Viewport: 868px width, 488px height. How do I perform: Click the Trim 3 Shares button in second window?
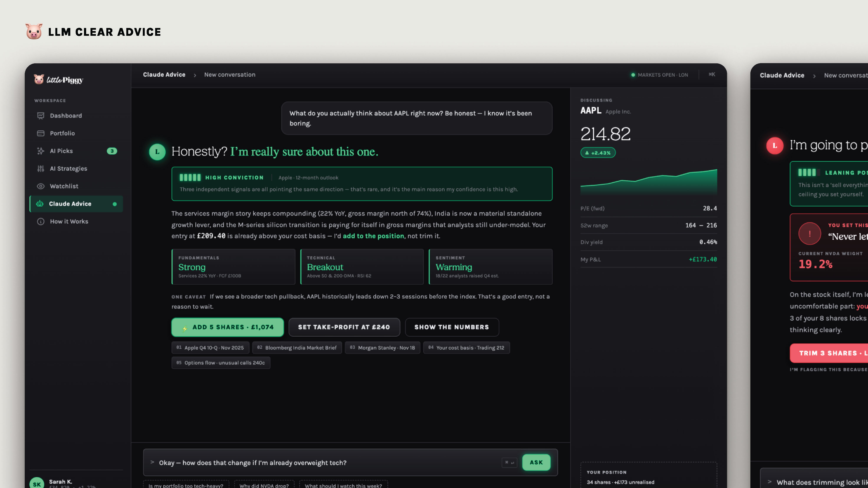coord(829,353)
